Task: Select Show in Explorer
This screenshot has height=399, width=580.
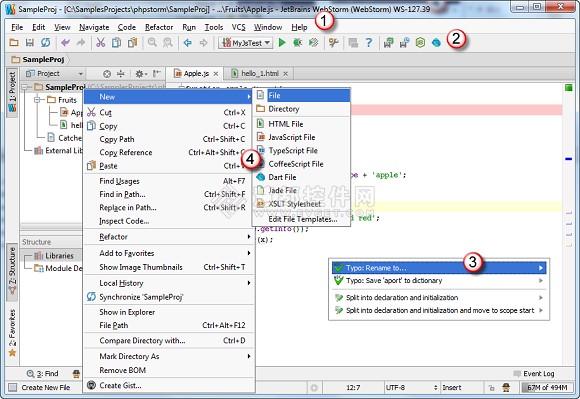Action: pos(169,312)
